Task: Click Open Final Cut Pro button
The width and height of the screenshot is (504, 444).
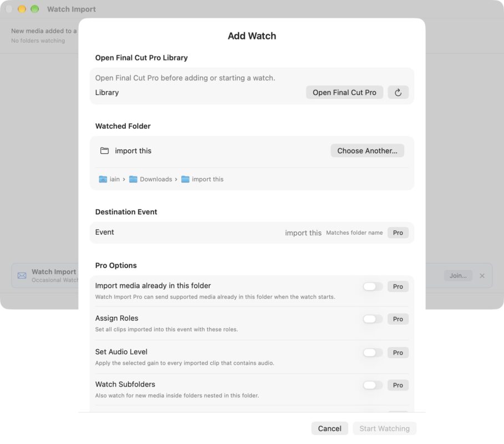Action: [344, 92]
